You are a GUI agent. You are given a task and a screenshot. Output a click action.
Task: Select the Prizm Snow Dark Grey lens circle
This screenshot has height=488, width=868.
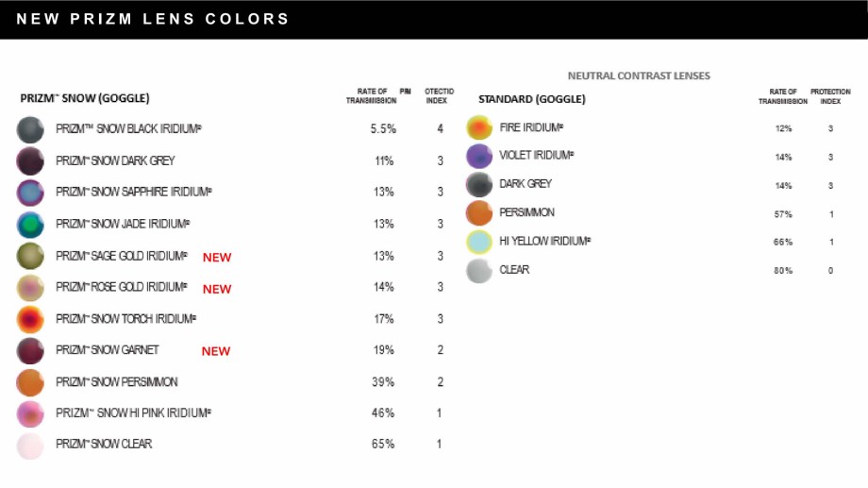pos(30,161)
